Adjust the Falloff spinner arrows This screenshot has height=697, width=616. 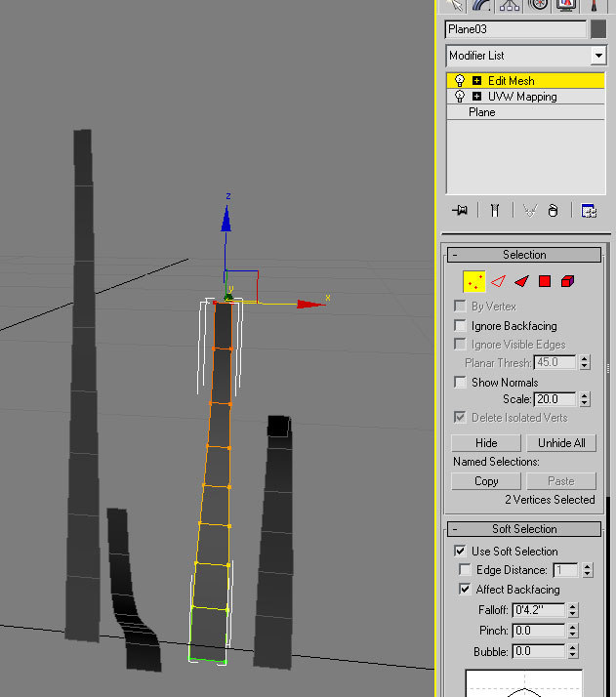[573, 610]
